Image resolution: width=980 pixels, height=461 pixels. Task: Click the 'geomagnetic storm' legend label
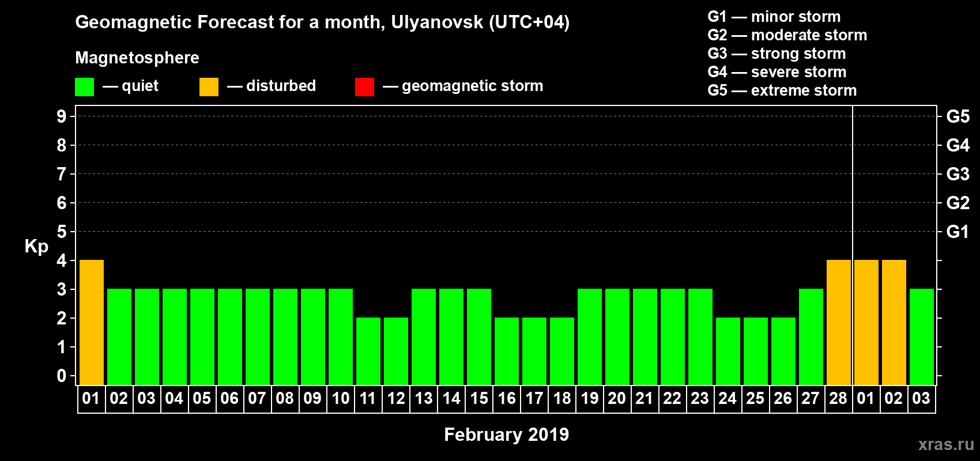472,86
